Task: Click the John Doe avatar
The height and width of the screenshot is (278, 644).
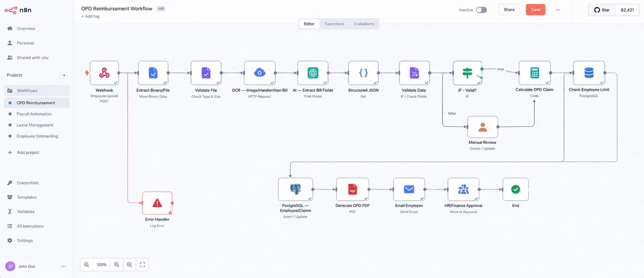Action: [10, 266]
